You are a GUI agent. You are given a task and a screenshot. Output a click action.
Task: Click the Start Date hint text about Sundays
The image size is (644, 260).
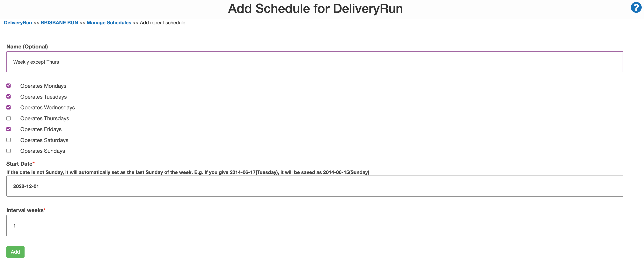pos(187,172)
